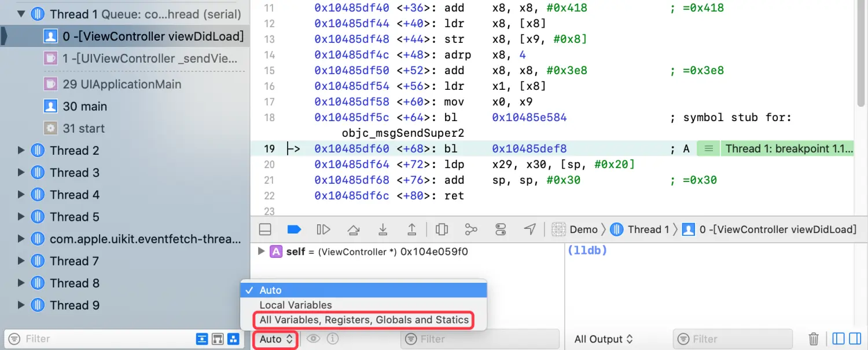This screenshot has height=350, width=868.
Task: Select Demo in the debug jump bar
Action: click(x=575, y=229)
